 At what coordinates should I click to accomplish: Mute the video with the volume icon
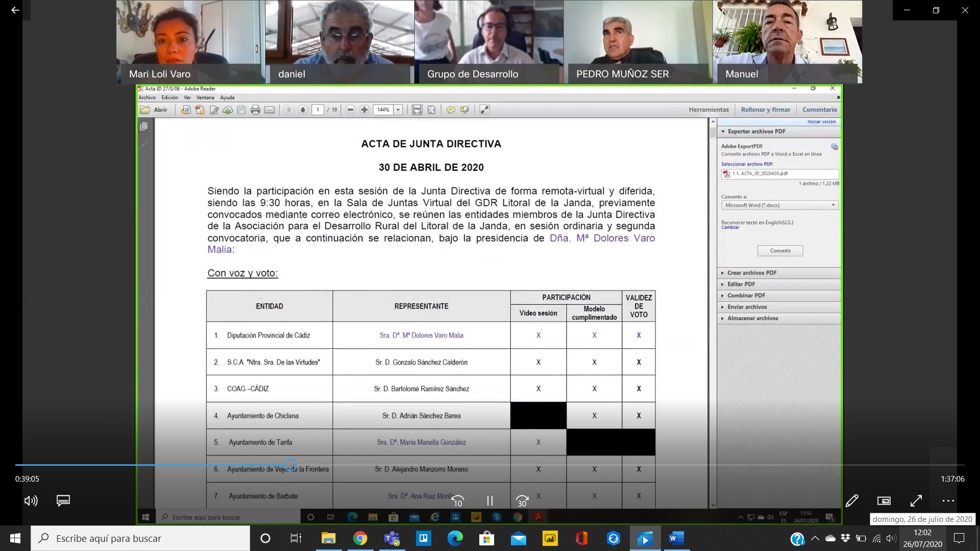(31, 500)
